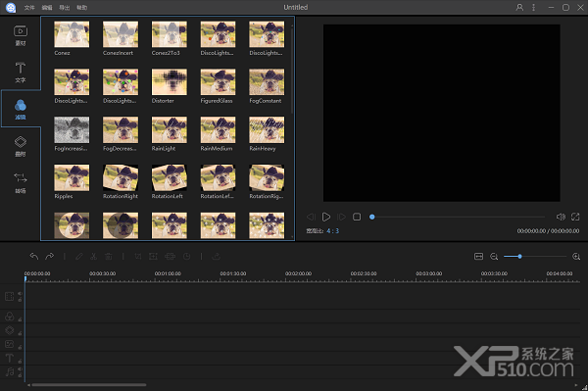Viewport: 588px width, 391px height.
Task: Click the music track note icon
Action: pos(10,371)
